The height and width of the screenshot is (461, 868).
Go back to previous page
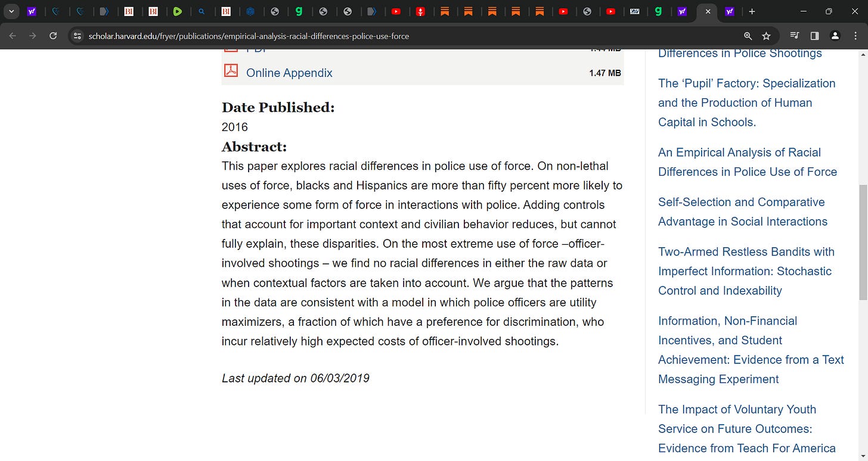point(13,36)
